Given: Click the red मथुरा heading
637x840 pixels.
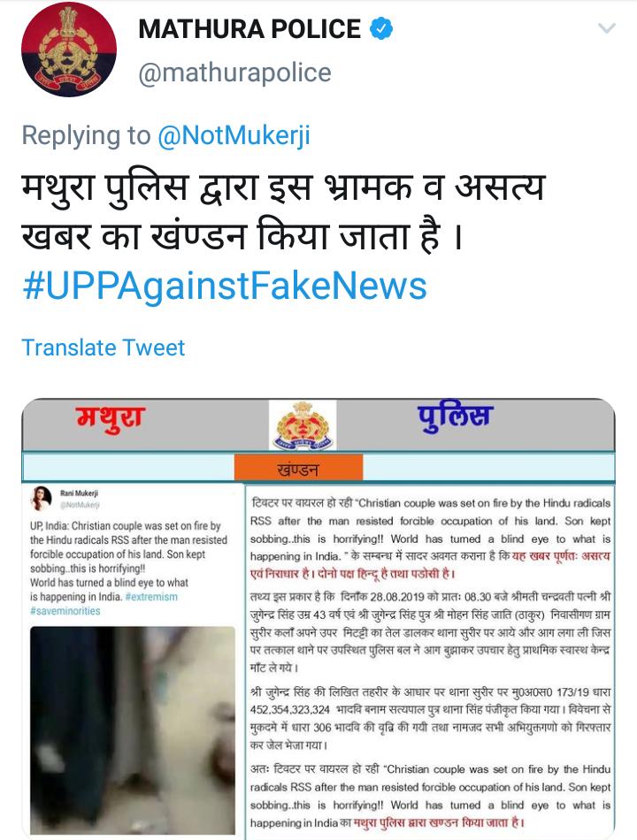Looking at the screenshot, I should point(111,419).
